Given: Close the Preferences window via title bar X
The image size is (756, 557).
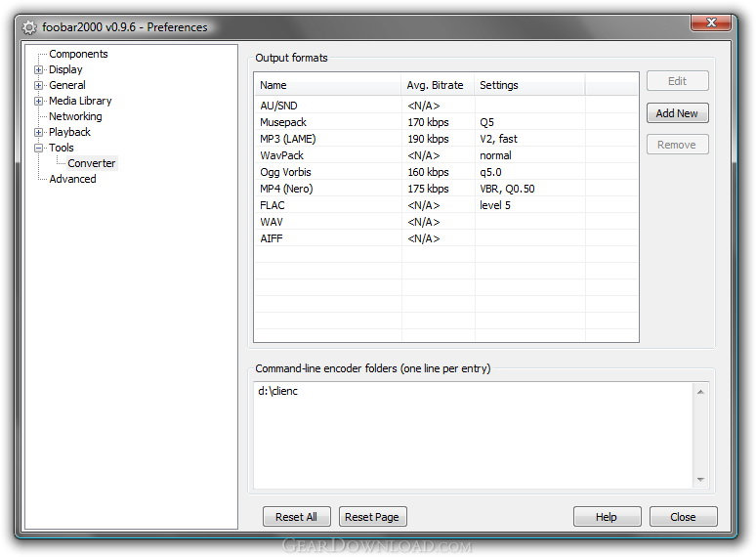Looking at the screenshot, I should [711, 22].
